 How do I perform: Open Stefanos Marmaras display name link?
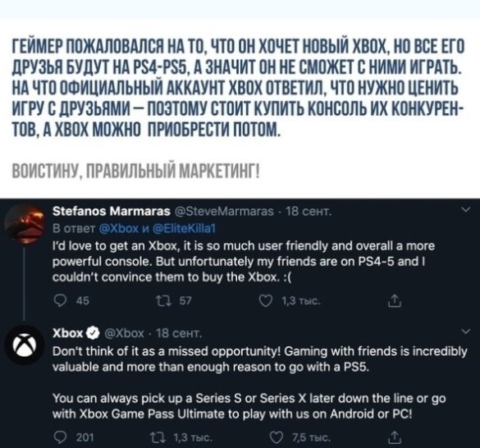(x=112, y=211)
